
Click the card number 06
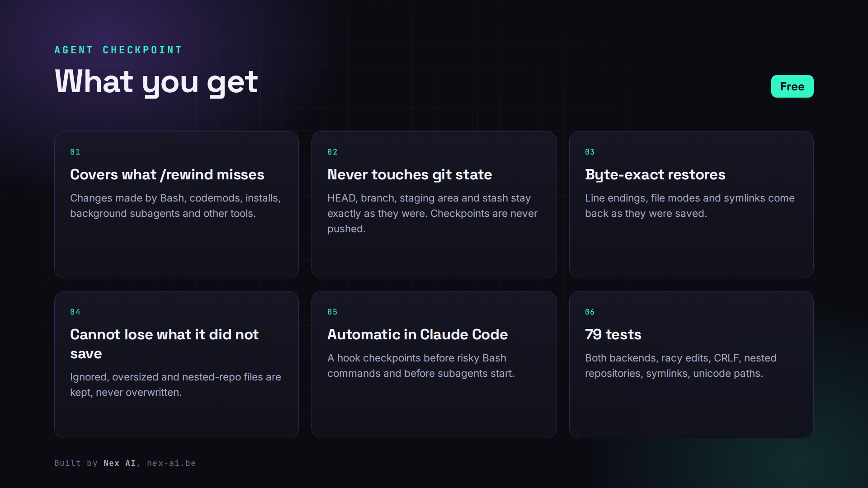point(590,312)
